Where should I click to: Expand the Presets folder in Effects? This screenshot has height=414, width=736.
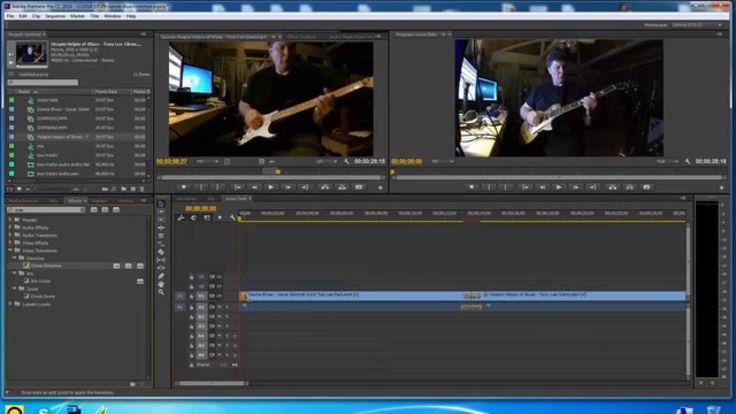pyautogui.click(x=10, y=220)
